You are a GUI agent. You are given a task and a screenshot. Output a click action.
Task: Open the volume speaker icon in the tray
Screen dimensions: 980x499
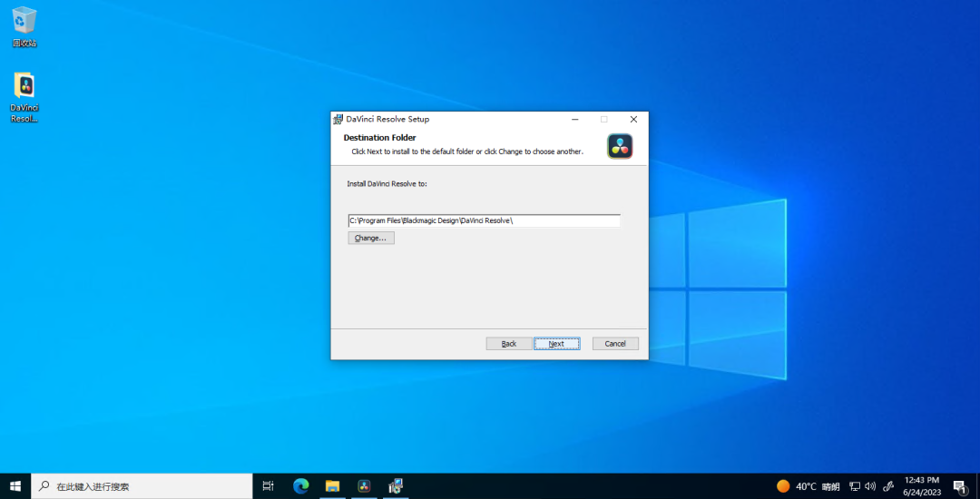pos(870,486)
